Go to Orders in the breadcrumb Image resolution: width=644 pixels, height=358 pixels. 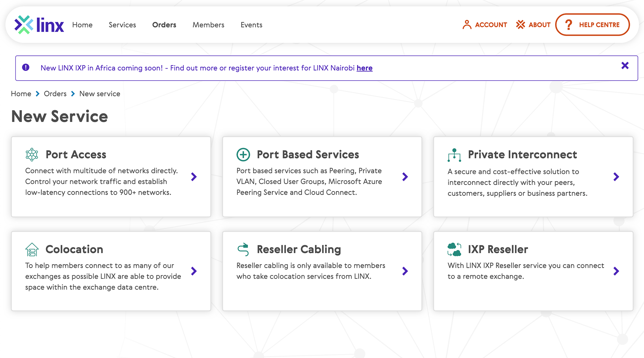[x=55, y=94]
